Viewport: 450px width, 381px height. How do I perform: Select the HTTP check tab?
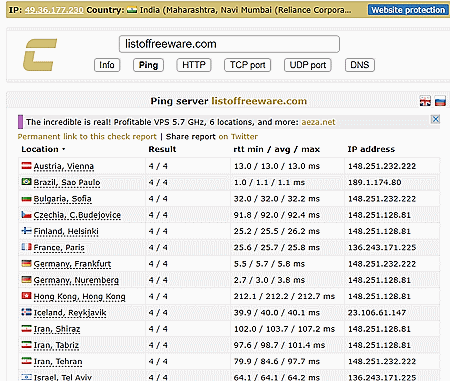(194, 65)
